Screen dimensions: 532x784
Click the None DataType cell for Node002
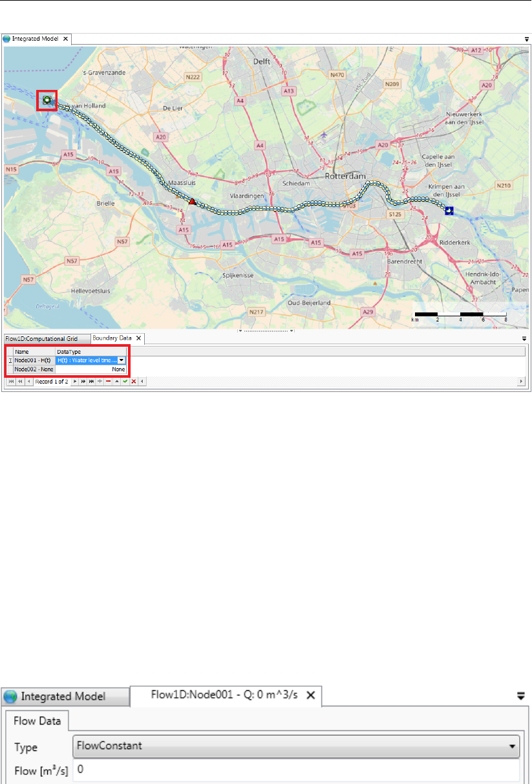click(90, 369)
